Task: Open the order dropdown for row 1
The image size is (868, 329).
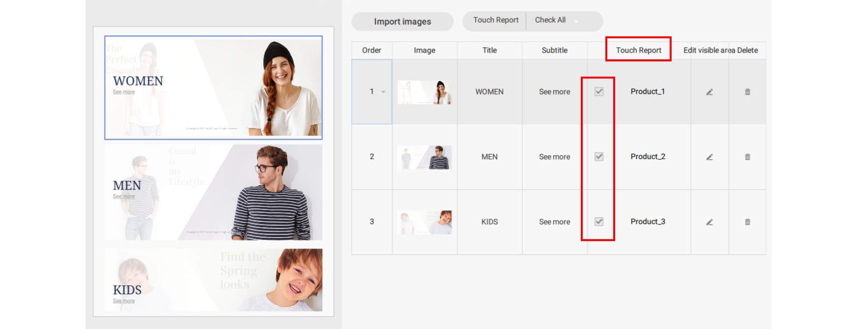Action: click(383, 92)
